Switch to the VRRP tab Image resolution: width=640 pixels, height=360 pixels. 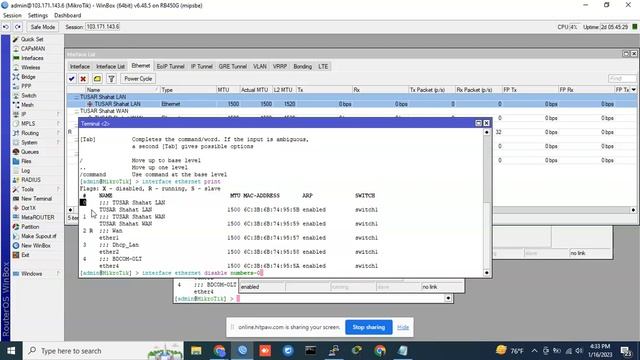pyautogui.click(x=280, y=67)
